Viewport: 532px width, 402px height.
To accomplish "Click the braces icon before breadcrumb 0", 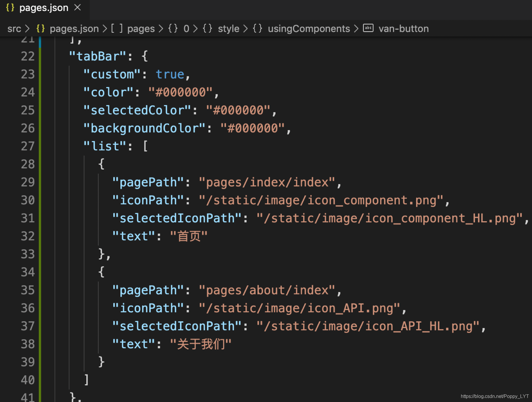I will 173,29.
